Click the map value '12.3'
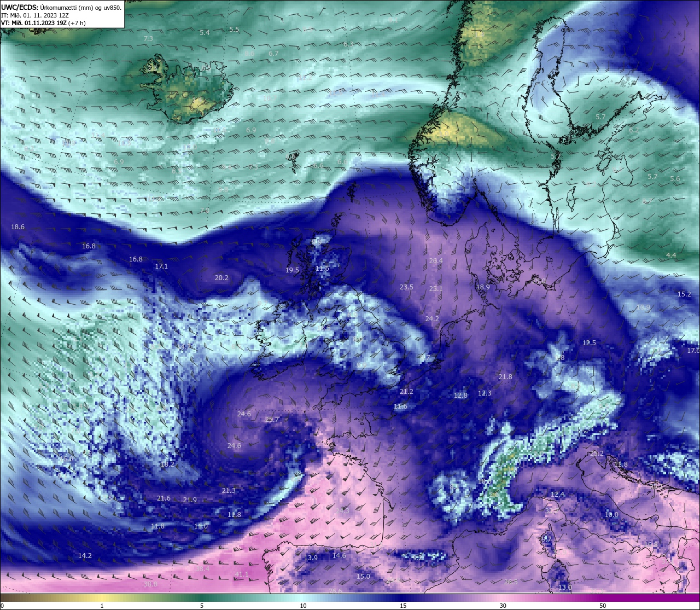 coord(485,393)
